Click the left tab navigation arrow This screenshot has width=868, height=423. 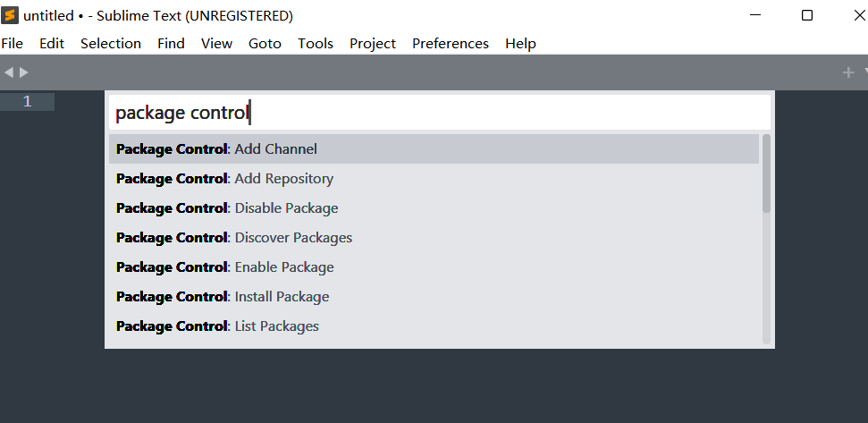(9, 72)
